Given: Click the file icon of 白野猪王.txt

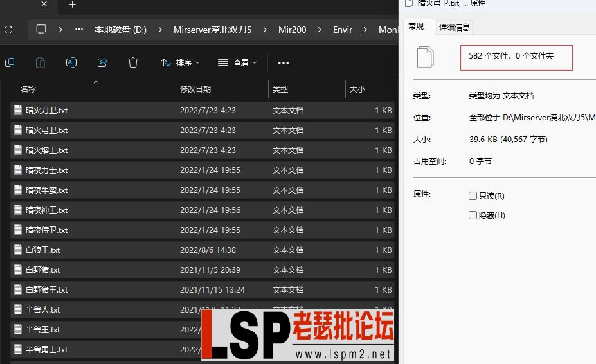Looking at the screenshot, I should pos(18,289).
